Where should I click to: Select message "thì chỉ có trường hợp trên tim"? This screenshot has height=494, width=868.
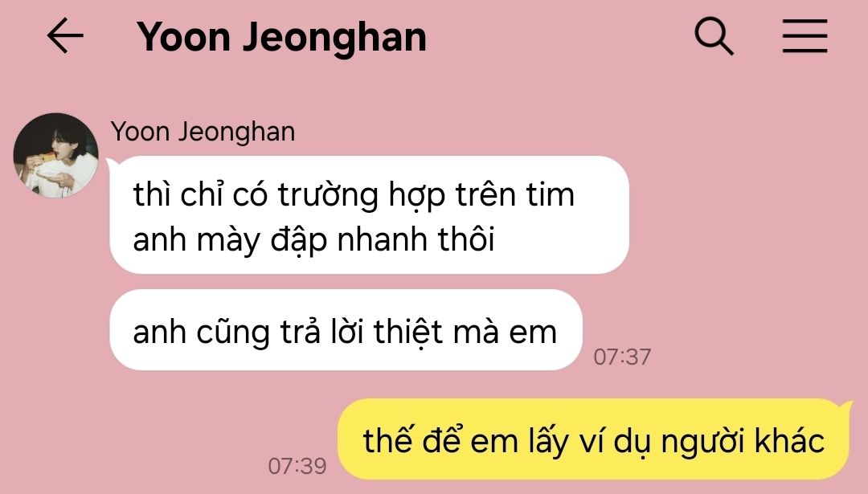click(354, 194)
